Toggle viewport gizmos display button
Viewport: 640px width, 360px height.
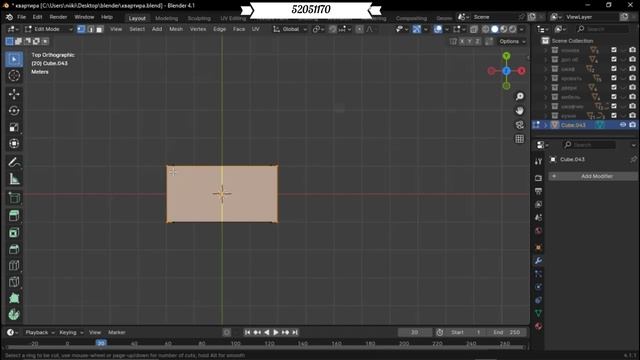[416, 29]
